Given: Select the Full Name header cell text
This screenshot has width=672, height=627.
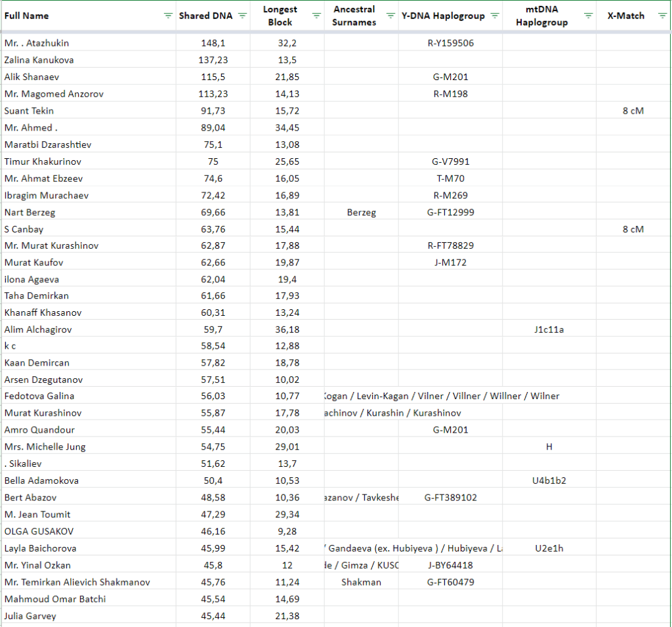Looking at the screenshot, I should 27,16.
